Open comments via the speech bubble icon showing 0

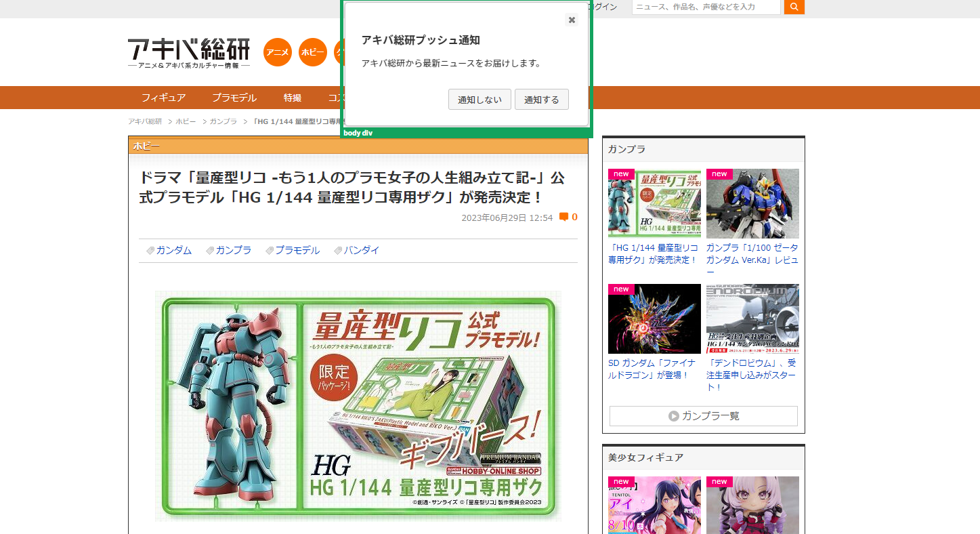click(x=564, y=217)
